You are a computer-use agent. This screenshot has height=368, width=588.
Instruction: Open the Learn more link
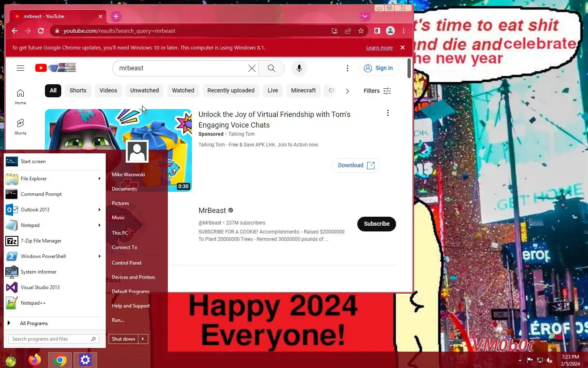pyautogui.click(x=379, y=48)
